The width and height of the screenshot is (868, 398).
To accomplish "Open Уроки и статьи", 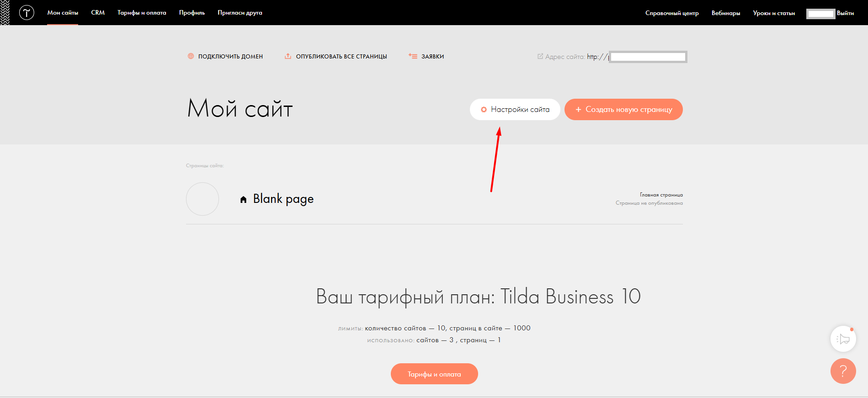I will 774,13.
